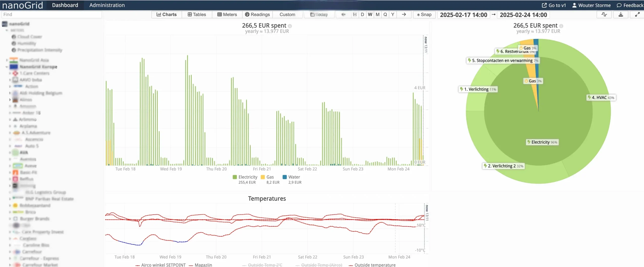Collapse the NanoGrid Europe branch
Screen dimensions: 644x267
coord(7,67)
